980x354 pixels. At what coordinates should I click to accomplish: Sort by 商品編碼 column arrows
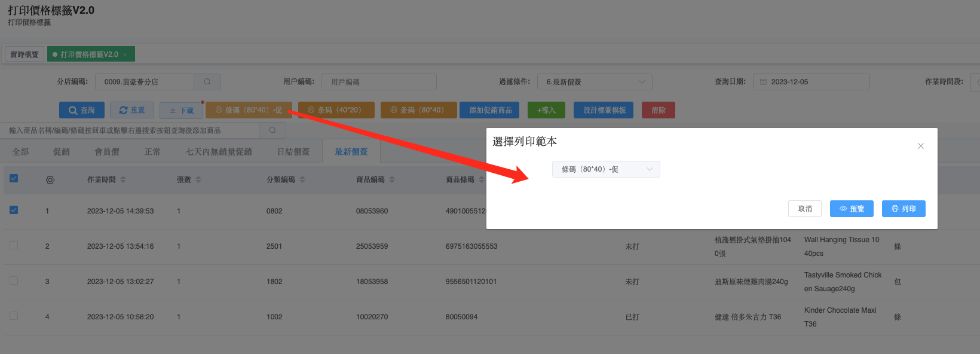pyautogui.click(x=392, y=179)
